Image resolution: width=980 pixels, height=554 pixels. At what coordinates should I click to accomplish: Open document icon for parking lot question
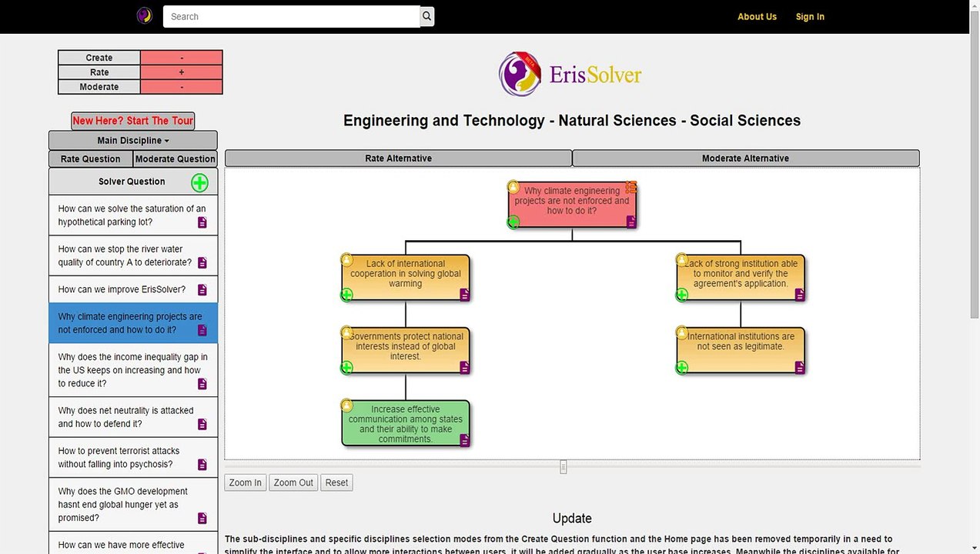tap(202, 222)
